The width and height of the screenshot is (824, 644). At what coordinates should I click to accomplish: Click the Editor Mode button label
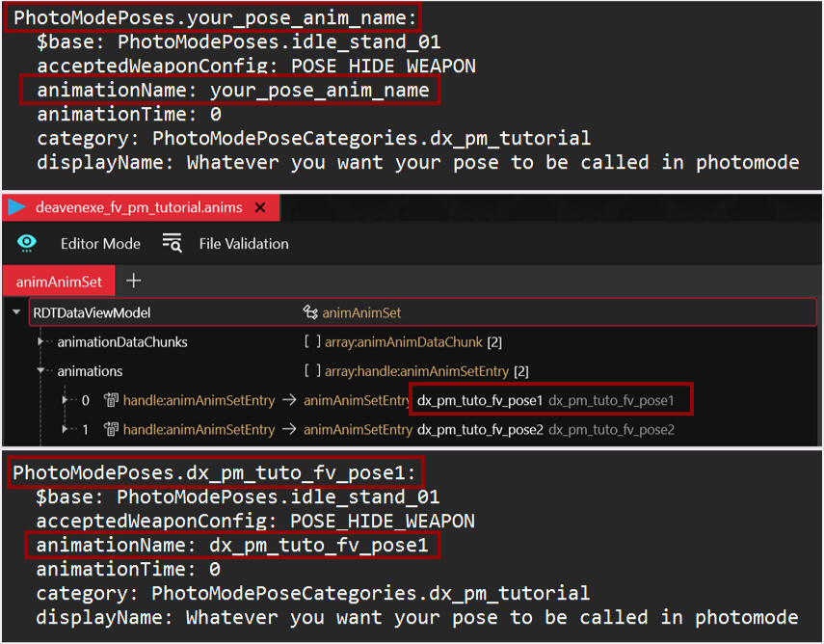[100, 244]
